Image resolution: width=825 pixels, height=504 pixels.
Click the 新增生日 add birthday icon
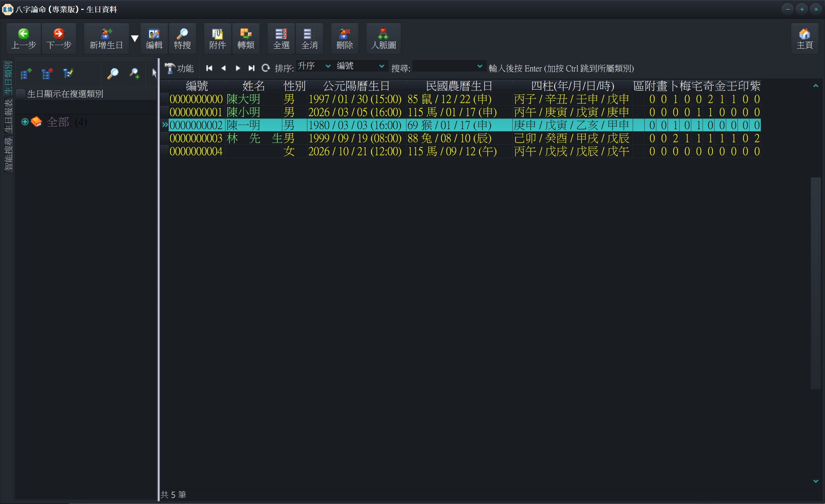coord(106,39)
